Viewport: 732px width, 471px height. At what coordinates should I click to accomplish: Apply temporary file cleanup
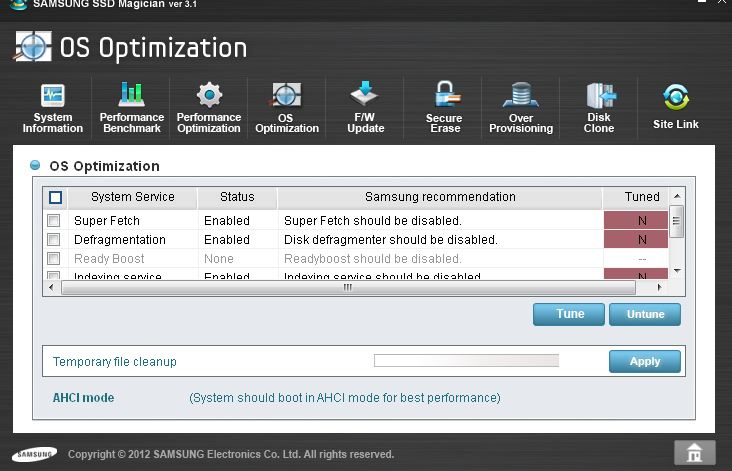645,361
